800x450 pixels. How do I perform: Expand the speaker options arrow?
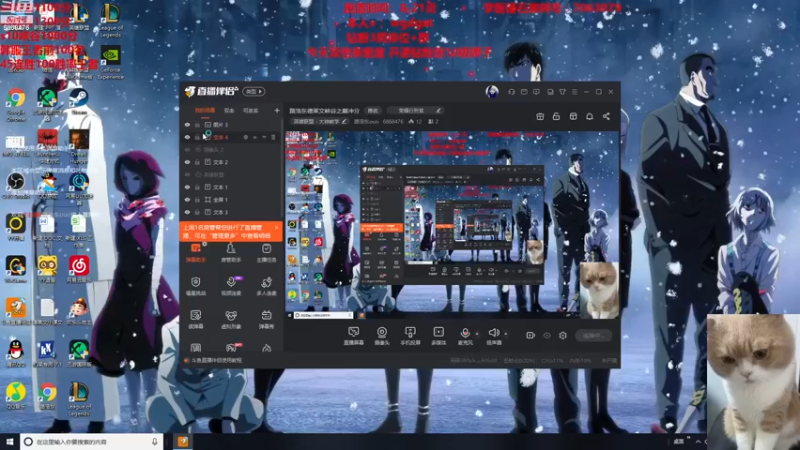coord(506,334)
